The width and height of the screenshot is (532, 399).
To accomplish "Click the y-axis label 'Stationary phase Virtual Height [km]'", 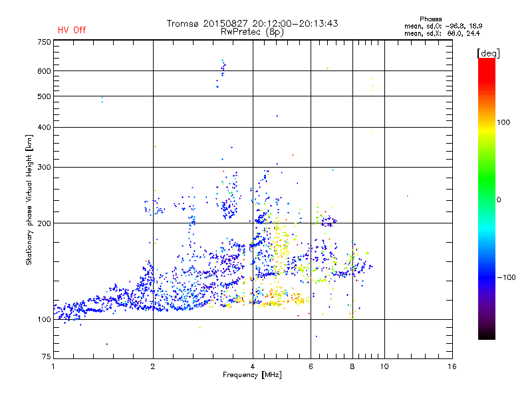I will tap(29, 200).
